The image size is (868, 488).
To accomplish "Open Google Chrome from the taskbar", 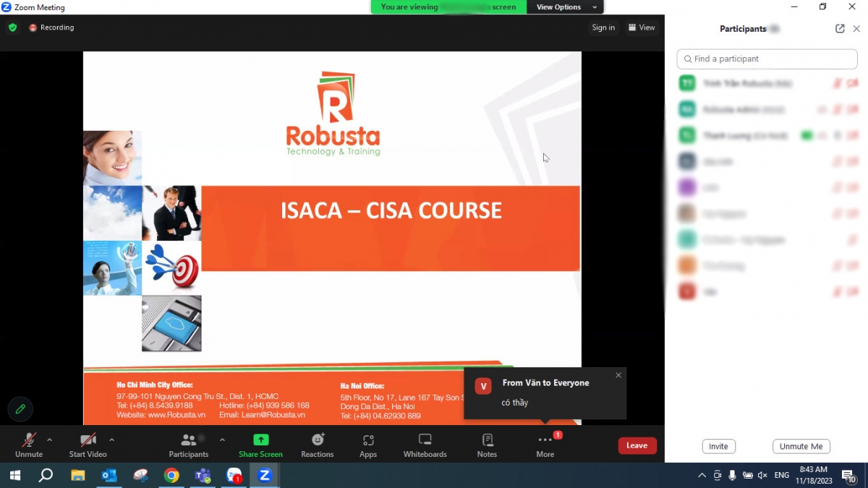I will (x=171, y=475).
